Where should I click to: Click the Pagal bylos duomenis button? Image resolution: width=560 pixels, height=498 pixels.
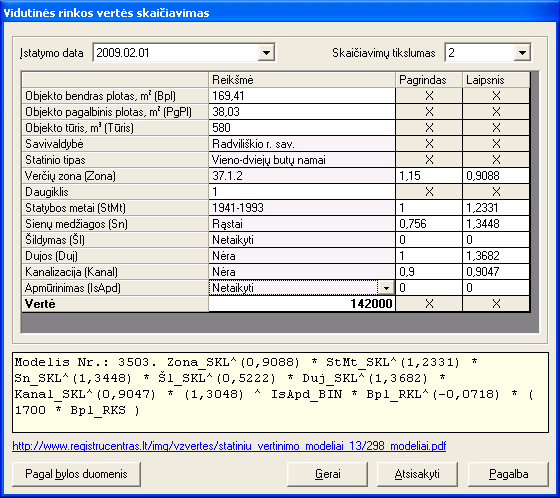tap(76, 474)
